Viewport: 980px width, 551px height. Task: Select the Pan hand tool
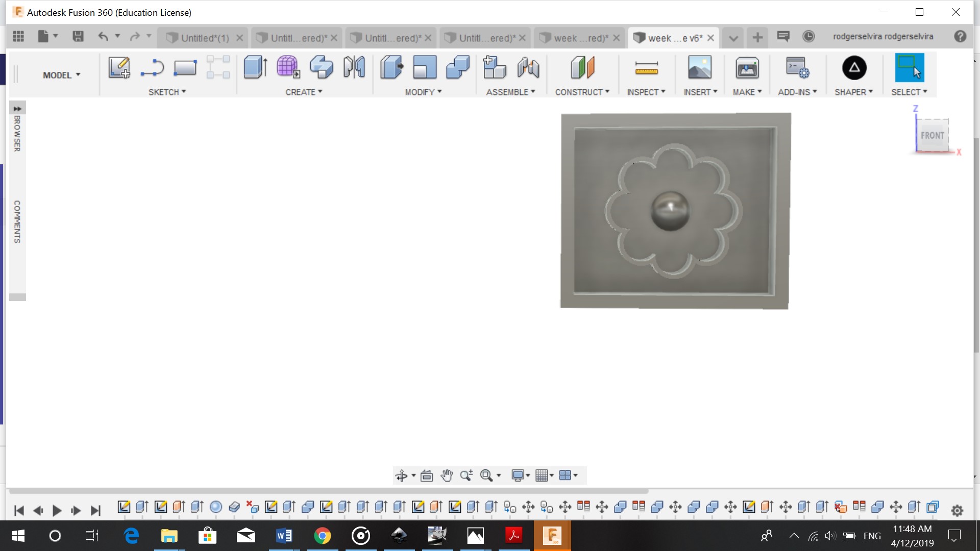coord(447,475)
